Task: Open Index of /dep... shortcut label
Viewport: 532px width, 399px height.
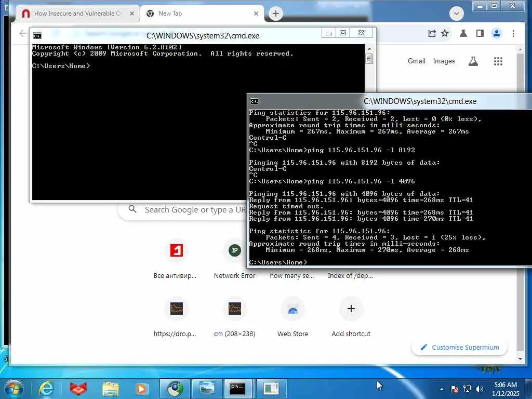Action: (350, 276)
